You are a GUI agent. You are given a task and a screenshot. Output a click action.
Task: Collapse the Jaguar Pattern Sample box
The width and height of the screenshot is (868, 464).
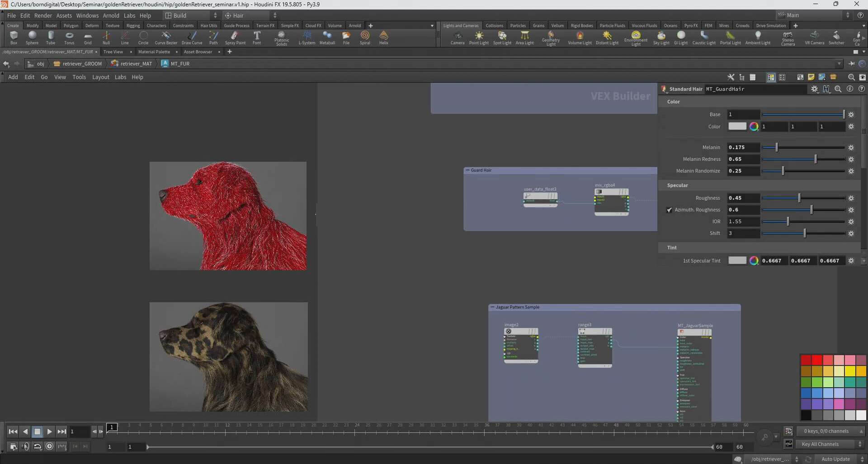[x=492, y=307]
